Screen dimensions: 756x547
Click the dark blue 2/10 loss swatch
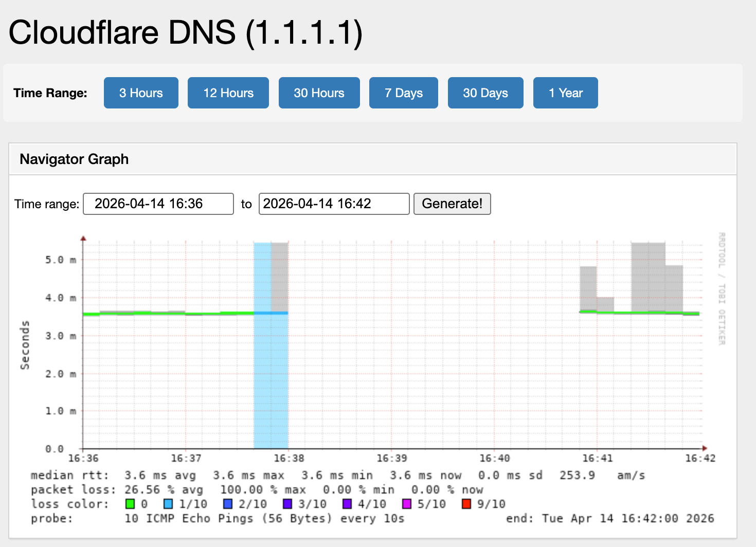coord(227,504)
